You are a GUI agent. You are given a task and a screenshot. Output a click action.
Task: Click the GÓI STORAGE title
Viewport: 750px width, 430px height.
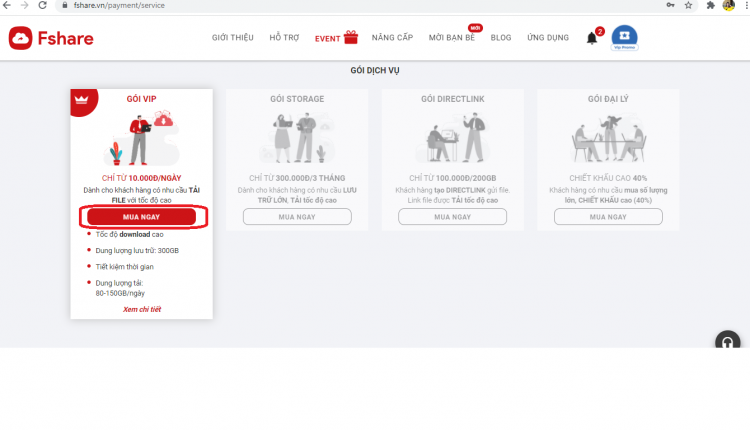pos(297,99)
